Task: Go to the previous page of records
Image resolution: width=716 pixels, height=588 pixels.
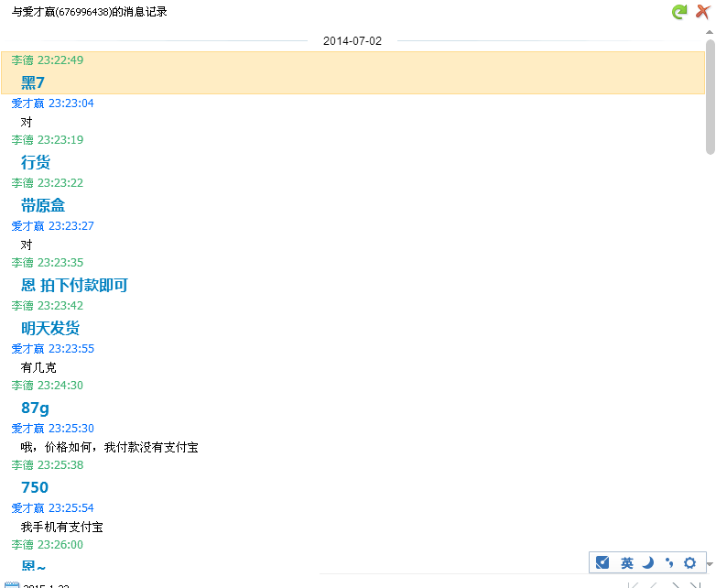Action: [654, 584]
